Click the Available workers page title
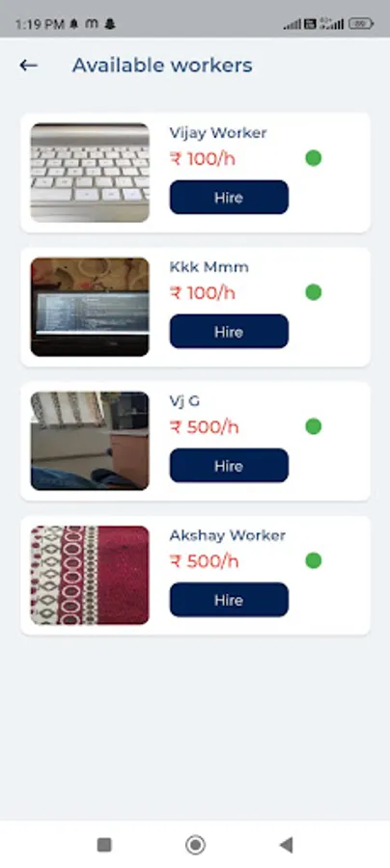The height and width of the screenshot is (868, 390). [x=162, y=66]
